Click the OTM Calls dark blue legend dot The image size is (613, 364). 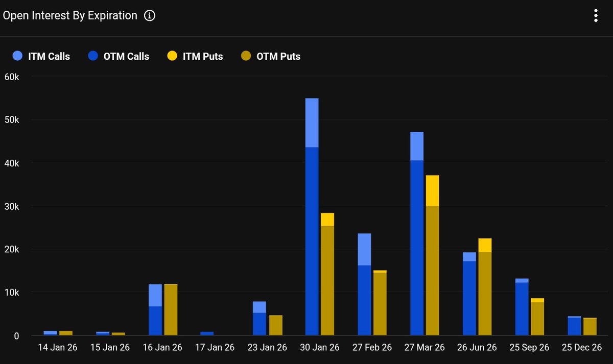click(x=93, y=56)
